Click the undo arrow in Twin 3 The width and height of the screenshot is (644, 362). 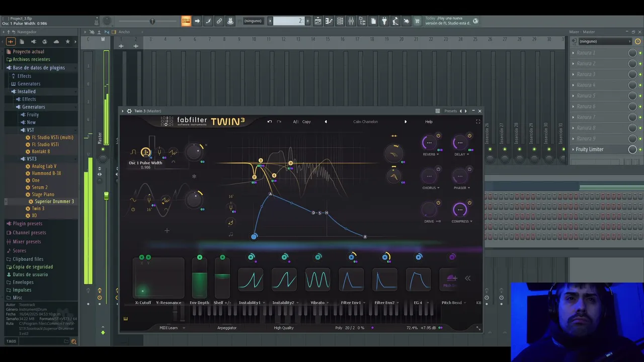[x=270, y=122]
